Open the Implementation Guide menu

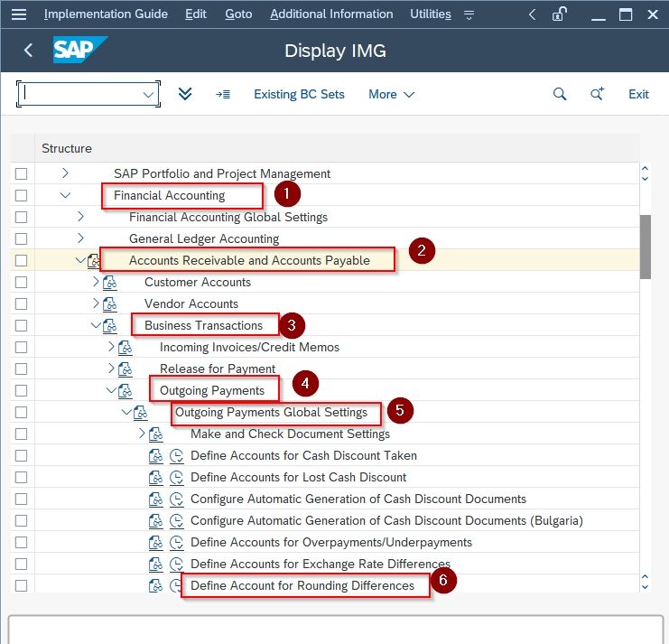pyautogui.click(x=106, y=14)
